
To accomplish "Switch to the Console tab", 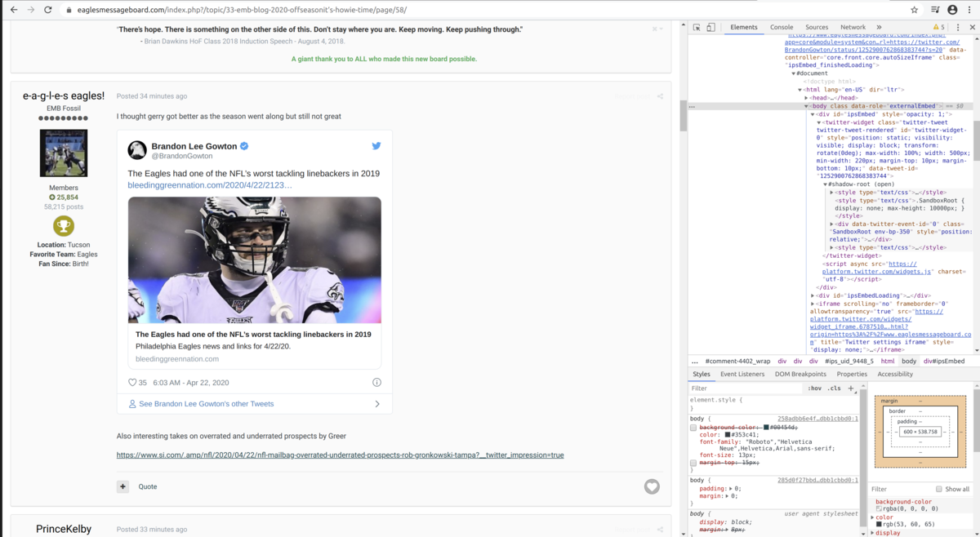I will point(781,27).
